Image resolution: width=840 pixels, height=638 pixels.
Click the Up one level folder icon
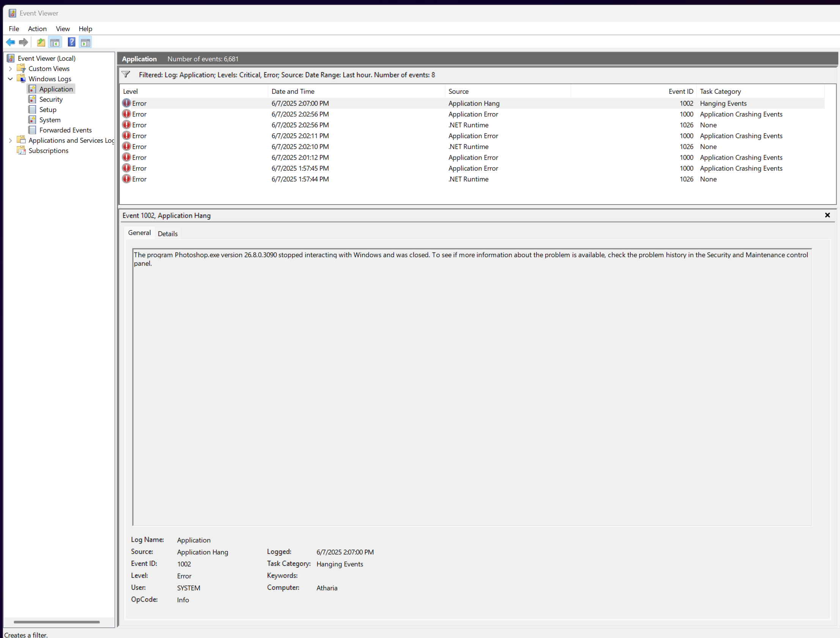pyautogui.click(x=41, y=42)
